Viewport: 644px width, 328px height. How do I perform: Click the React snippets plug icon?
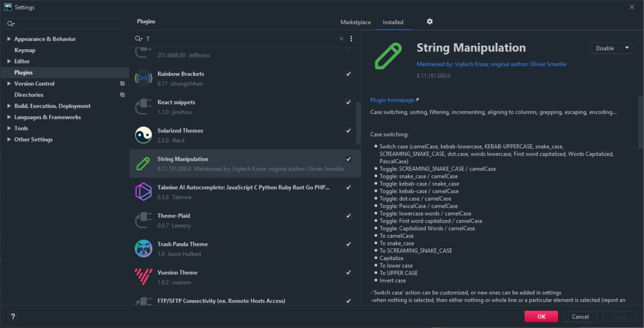point(143,107)
